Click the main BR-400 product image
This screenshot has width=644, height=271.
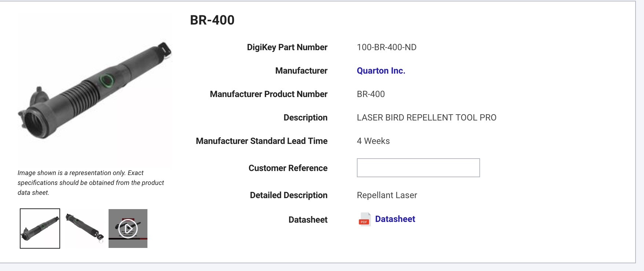click(95, 90)
